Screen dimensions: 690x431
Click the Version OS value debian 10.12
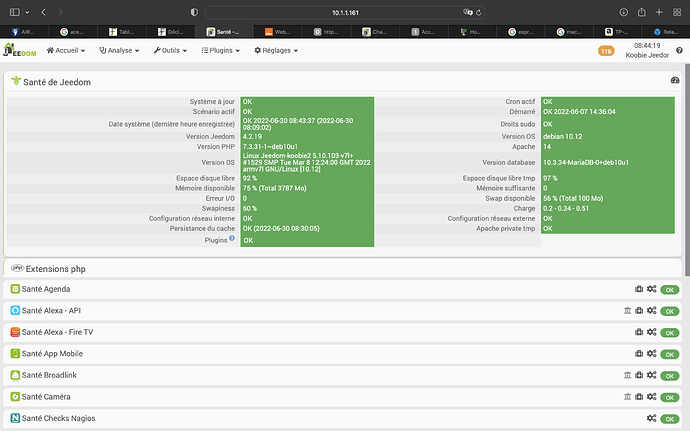point(562,136)
